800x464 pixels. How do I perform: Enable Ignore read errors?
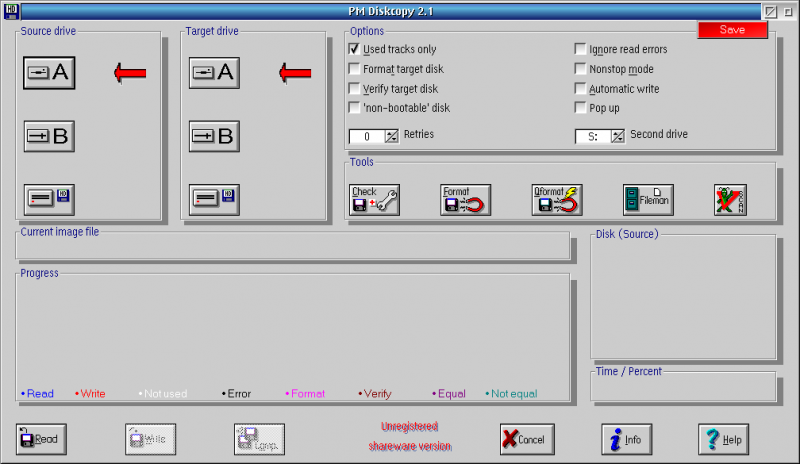[x=580, y=49]
